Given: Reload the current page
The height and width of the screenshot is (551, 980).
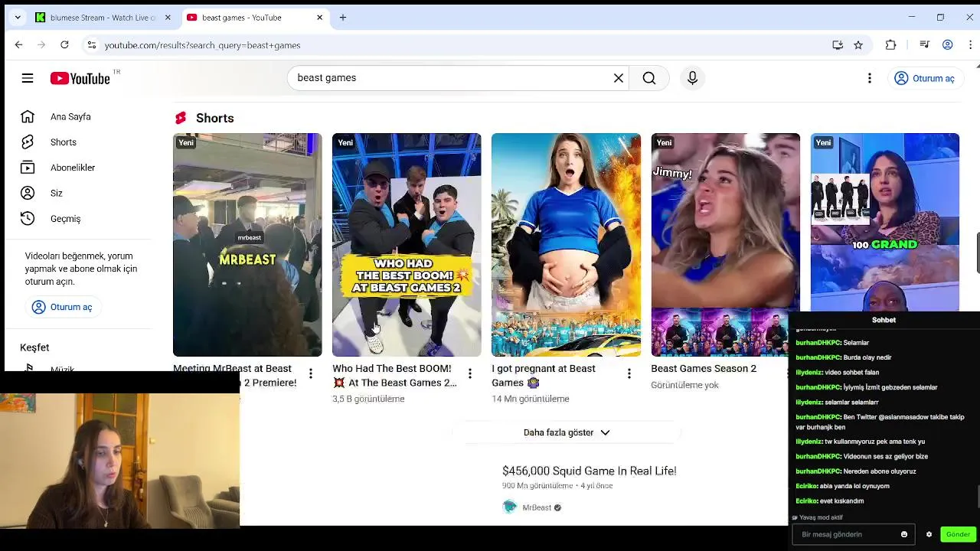Looking at the screenshot, I should click(x=64, y=45).
